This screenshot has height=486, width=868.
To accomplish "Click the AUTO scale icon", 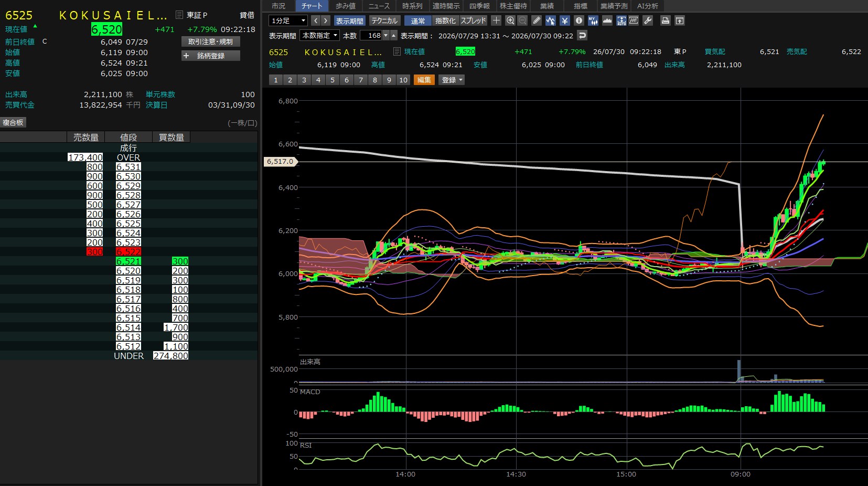I will tap(621, 20).
